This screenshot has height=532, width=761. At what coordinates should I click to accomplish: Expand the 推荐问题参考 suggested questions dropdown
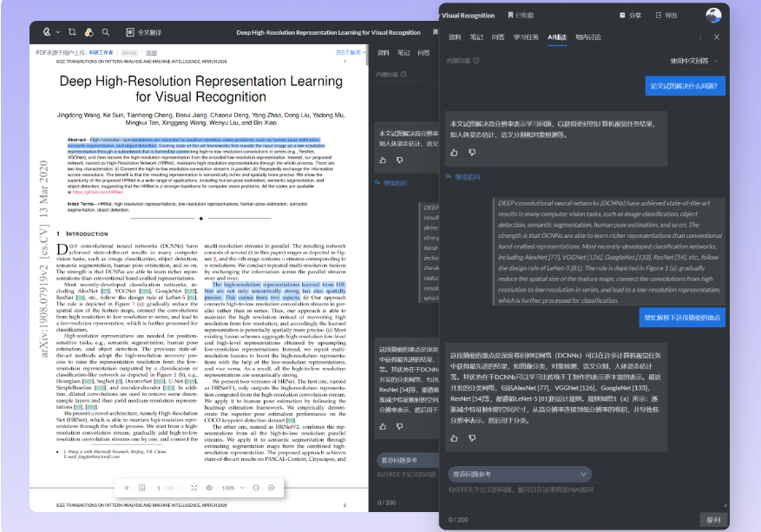(x=519, y=474)
